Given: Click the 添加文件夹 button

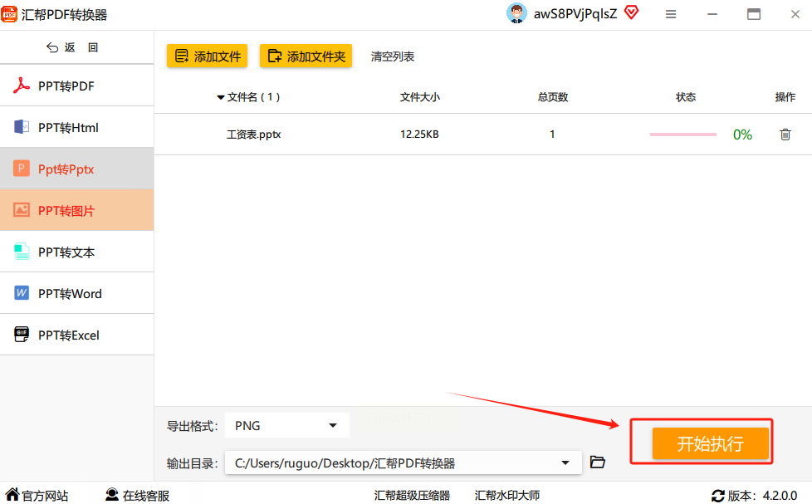Looking at the screenshot, I should point(306,56).
